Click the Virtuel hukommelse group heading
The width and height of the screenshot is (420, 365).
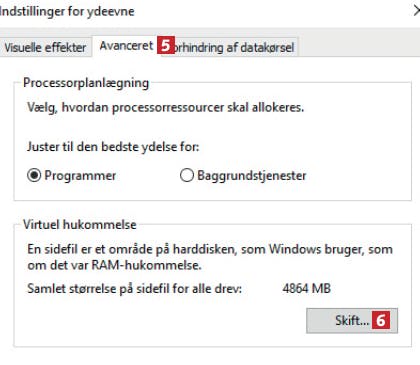click(x=80, y=225)
